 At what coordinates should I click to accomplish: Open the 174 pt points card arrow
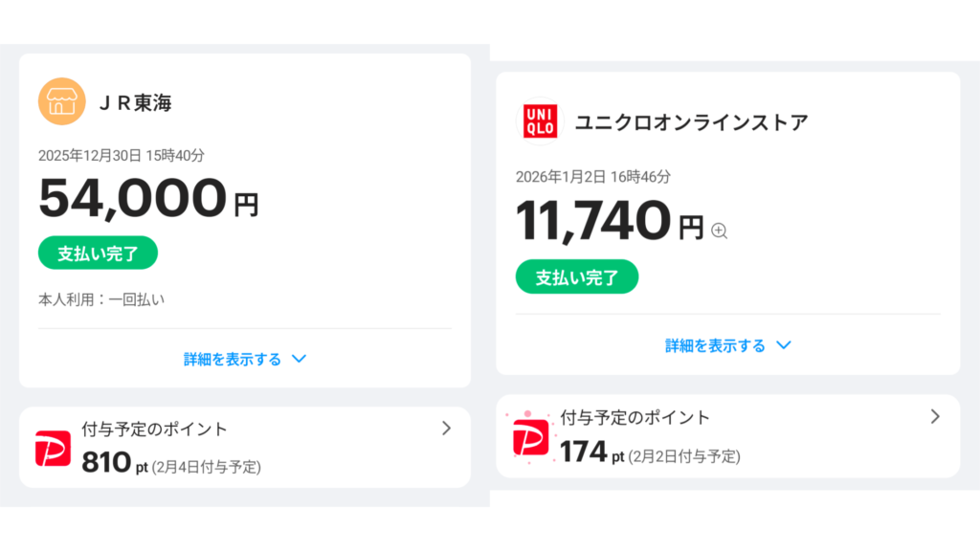pos(935,416)
